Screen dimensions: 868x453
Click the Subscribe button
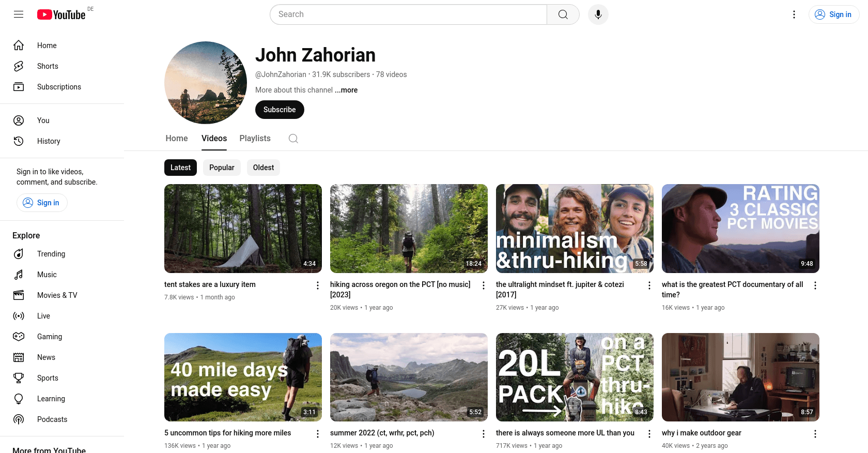coord(280,110)
